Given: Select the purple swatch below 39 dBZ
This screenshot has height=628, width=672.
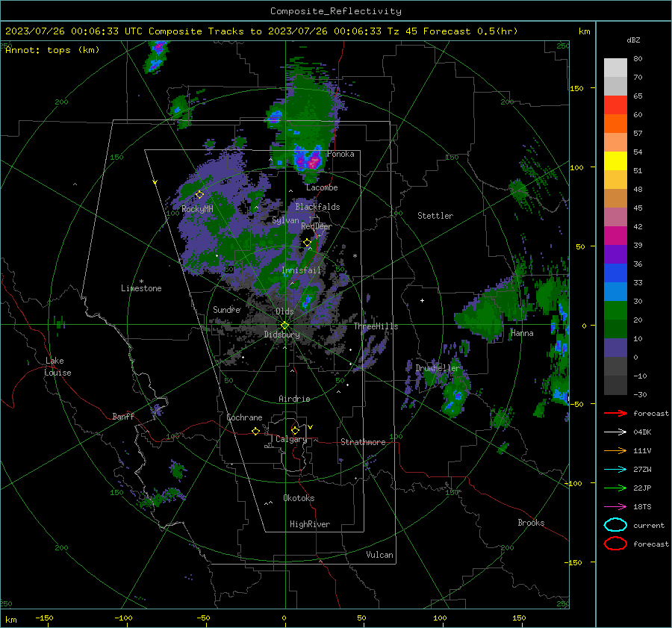Looking at the screenshot, I should 615,254.
